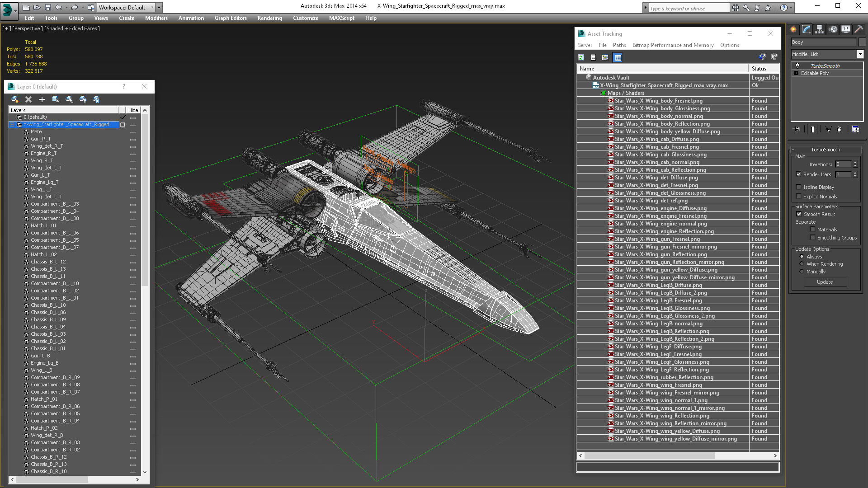
Task: Open the Create command panel tab
Action: (x=793, y=29)
